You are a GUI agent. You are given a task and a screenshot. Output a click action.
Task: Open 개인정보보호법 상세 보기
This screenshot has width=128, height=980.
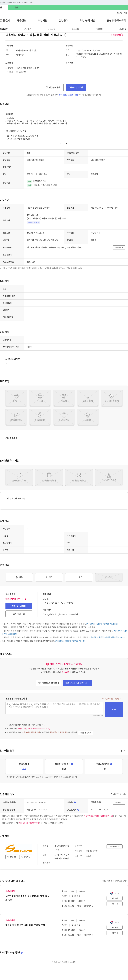point(48,683)
